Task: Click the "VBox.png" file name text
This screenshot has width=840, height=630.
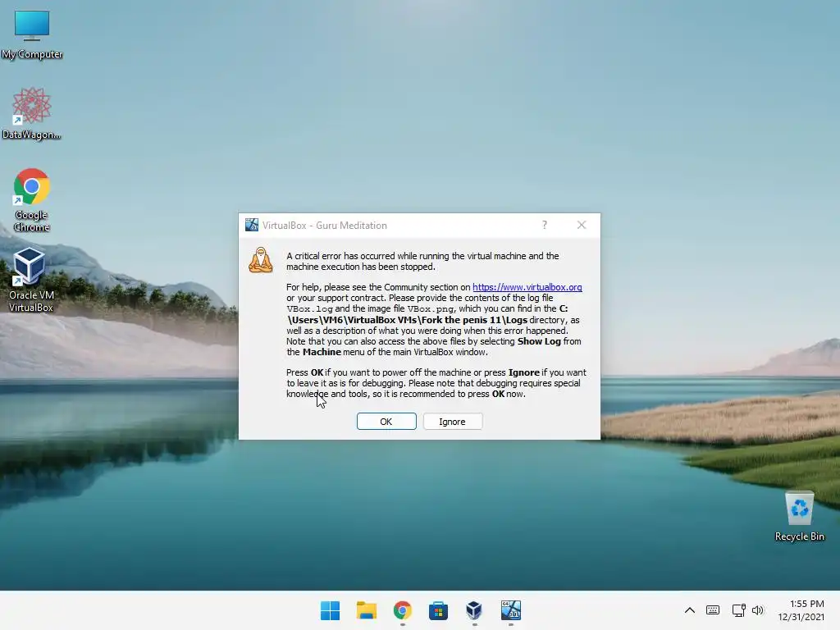Action: point(431,309)
